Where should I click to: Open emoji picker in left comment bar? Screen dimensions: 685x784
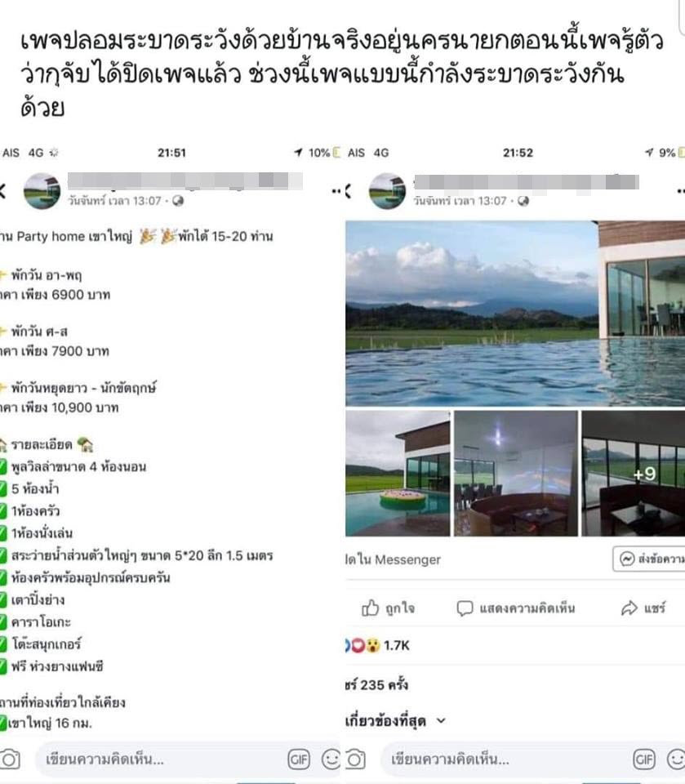(331, 759)
